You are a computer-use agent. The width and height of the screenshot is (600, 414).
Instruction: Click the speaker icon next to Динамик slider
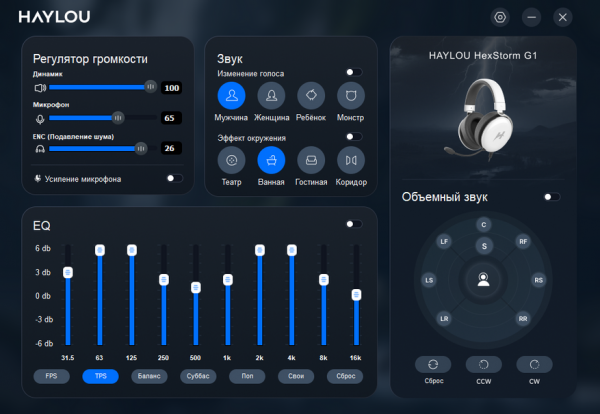click(x=40, y=88)
